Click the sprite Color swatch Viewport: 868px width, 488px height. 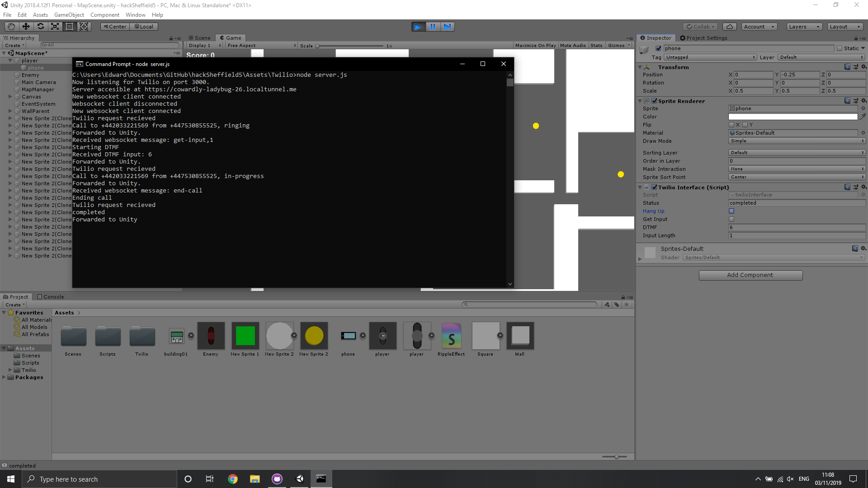(793, 117)
